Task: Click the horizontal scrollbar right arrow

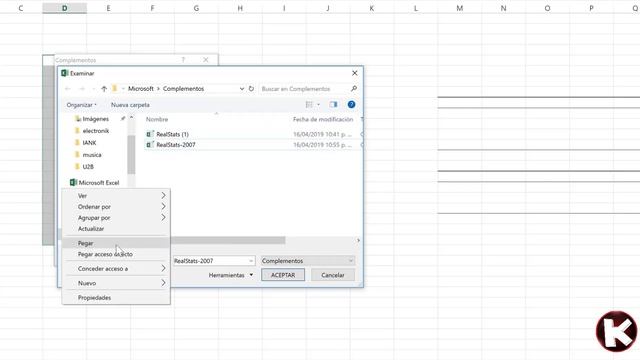Action: pos(358,240)
